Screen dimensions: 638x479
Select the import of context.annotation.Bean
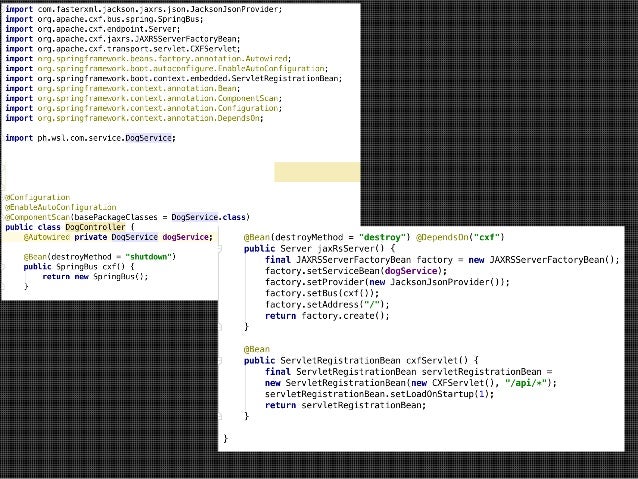122,88
